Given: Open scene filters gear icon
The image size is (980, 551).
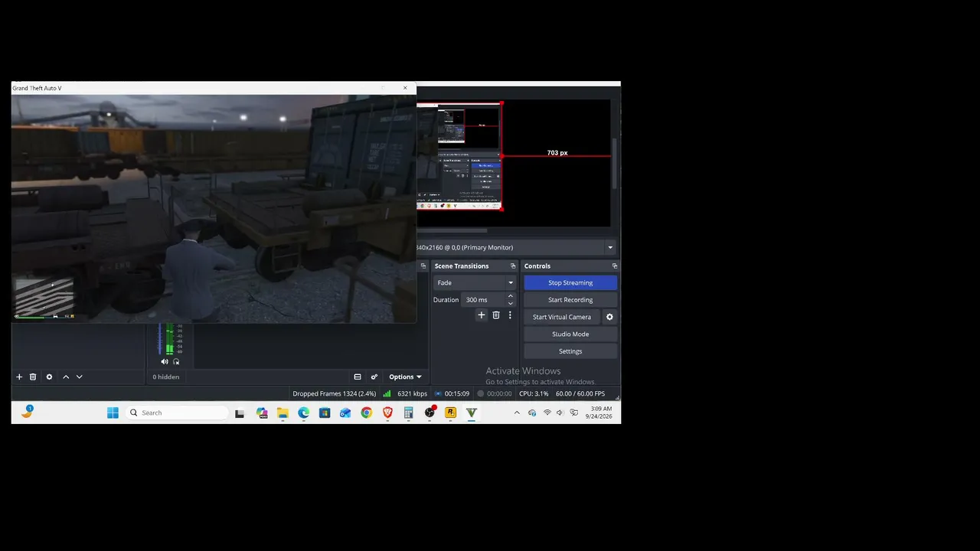Looking at the screenshot, I should (x=49, y=377).
